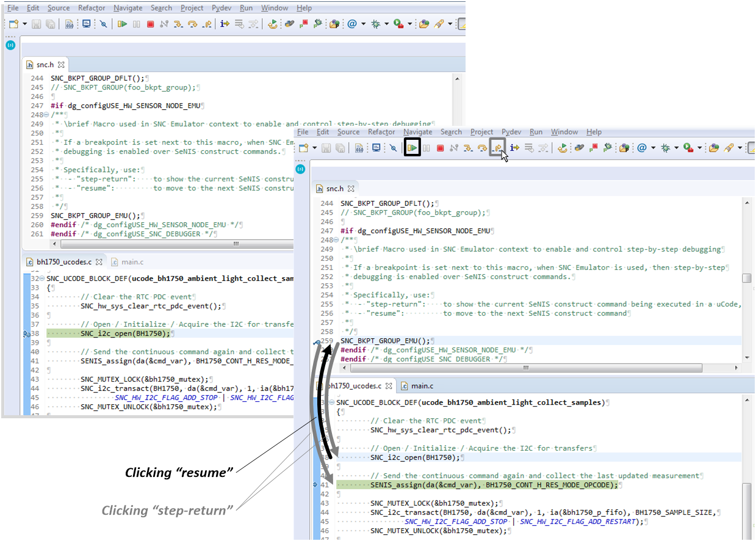The image size is (756, 541).
Task: Close the snc.h tab in back window
Action: [x=60, y=64]
